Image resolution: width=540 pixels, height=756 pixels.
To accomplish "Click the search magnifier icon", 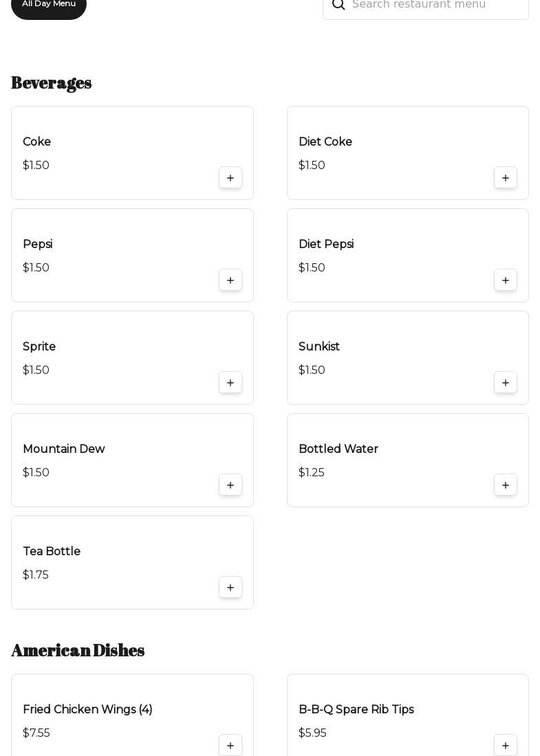I will 338,5.
